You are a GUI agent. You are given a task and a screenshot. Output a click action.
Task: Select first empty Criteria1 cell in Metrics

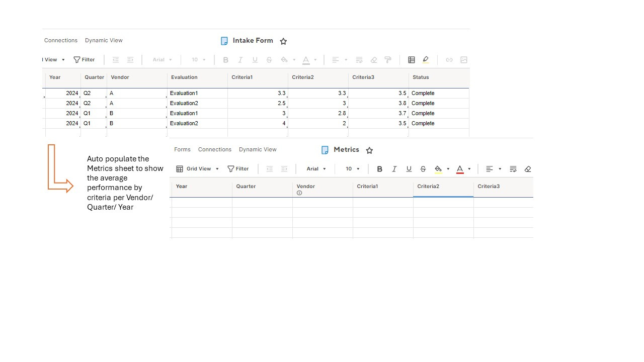click(383, 203)
